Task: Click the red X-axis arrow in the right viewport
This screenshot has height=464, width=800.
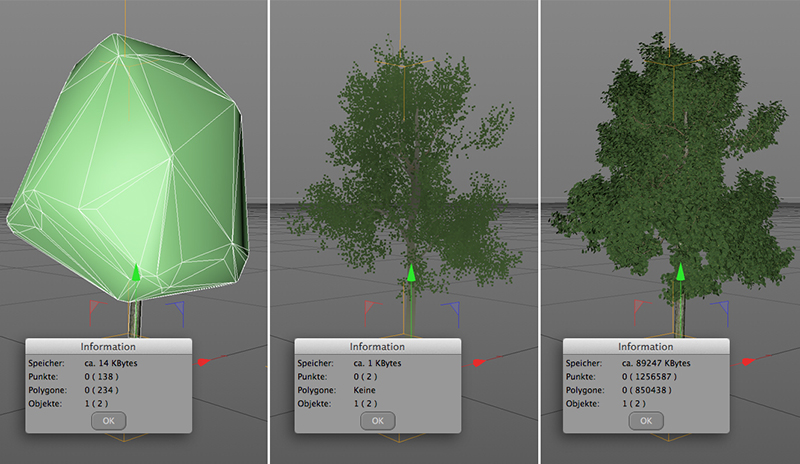Action: pos(748,361)
